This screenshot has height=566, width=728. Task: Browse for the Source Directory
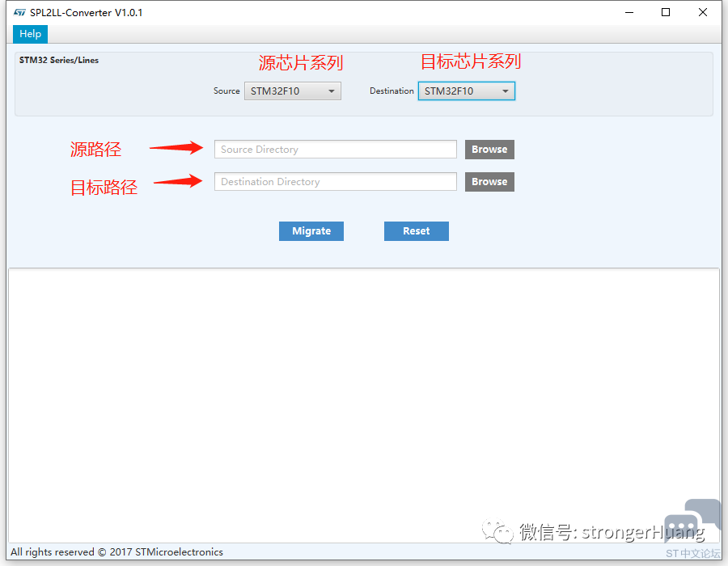[489, 150]
